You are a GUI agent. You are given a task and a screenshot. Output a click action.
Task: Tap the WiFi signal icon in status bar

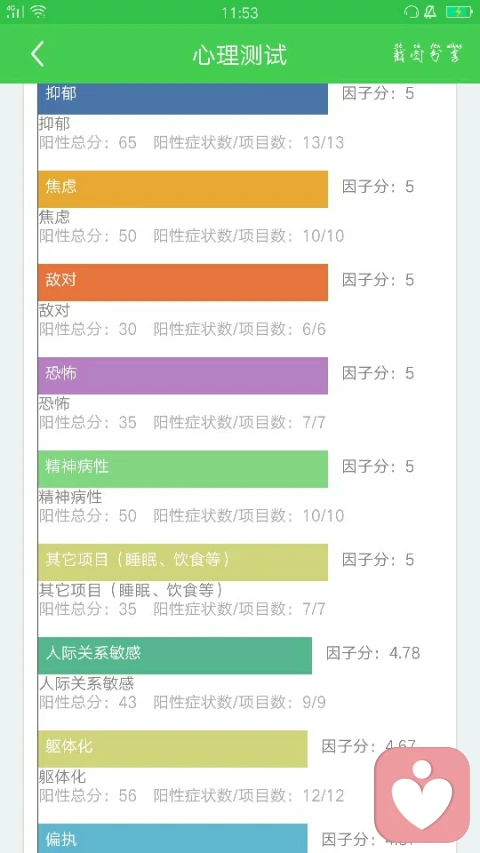[38, 11]
